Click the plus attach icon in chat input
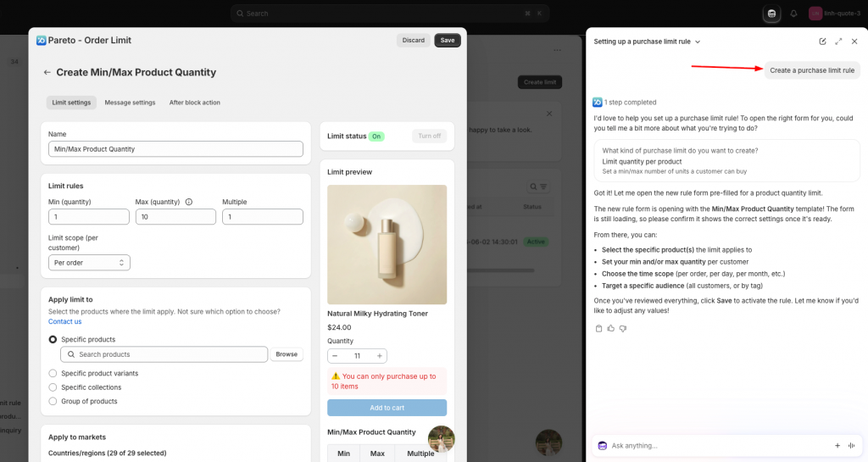 coord(837,445)
